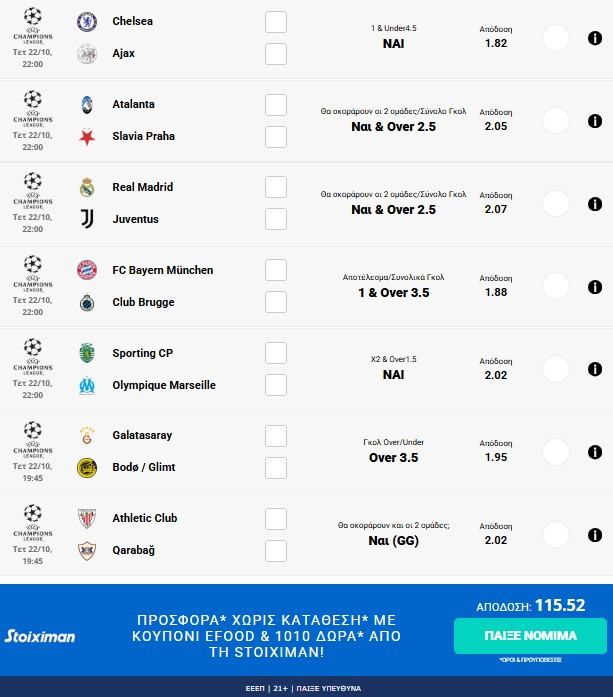
Task: Click the FC Bayern München logo
Action: click(87, 270)
